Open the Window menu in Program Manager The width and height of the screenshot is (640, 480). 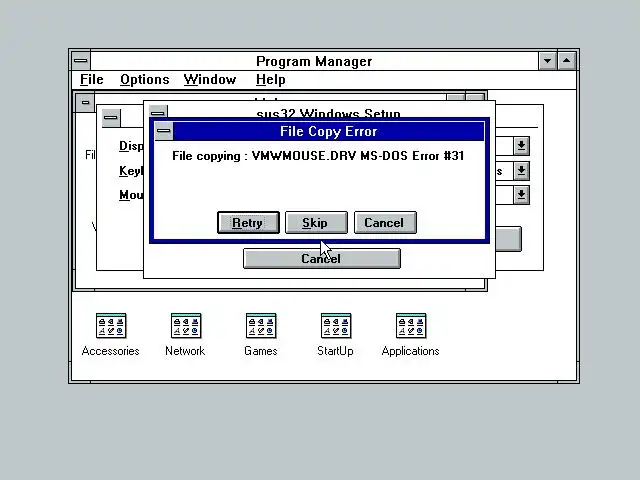[210, 79]
